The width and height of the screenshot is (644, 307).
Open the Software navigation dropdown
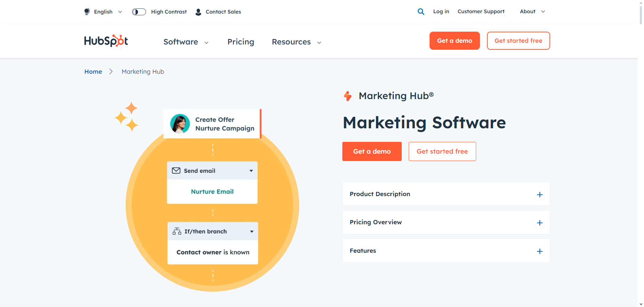pos(186,42)
